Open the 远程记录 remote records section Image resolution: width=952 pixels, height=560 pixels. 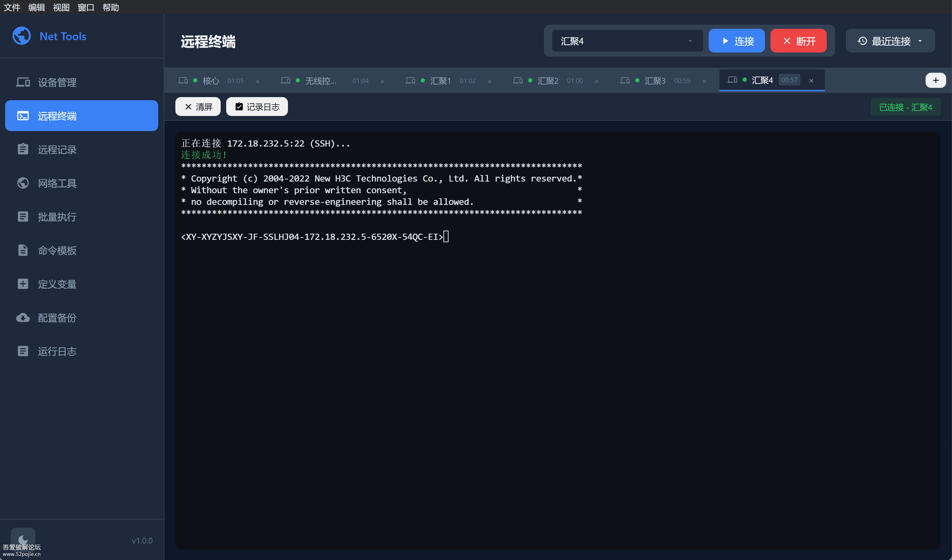tap(57, 150)
